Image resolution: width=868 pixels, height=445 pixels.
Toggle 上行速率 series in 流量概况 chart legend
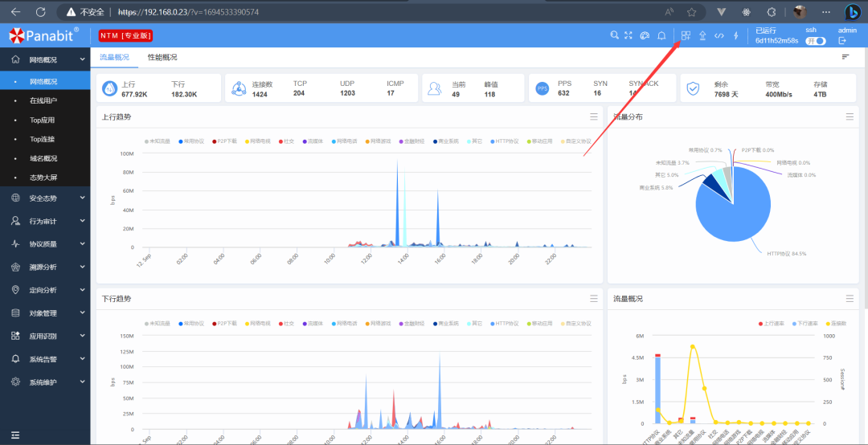(x=770, y=323)
